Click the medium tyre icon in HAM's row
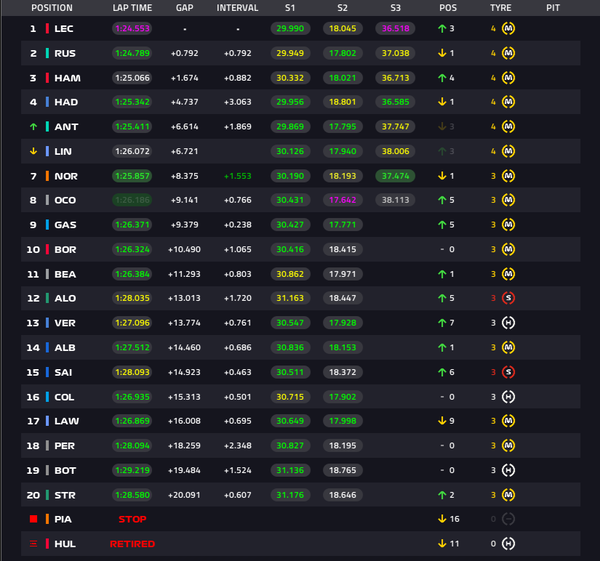Viewport: 600px width, 561px height. coord(508,78)
